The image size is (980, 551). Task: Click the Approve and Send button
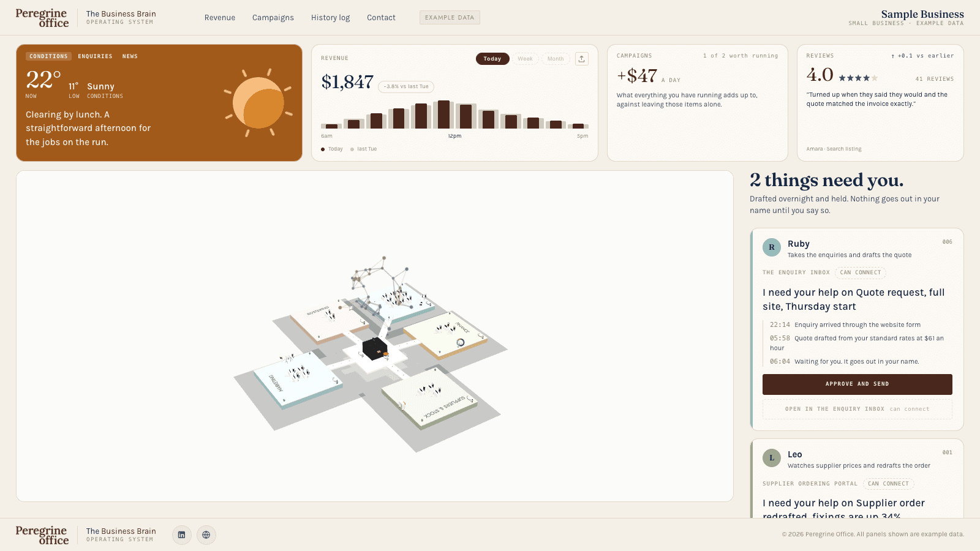coord(857,384)
